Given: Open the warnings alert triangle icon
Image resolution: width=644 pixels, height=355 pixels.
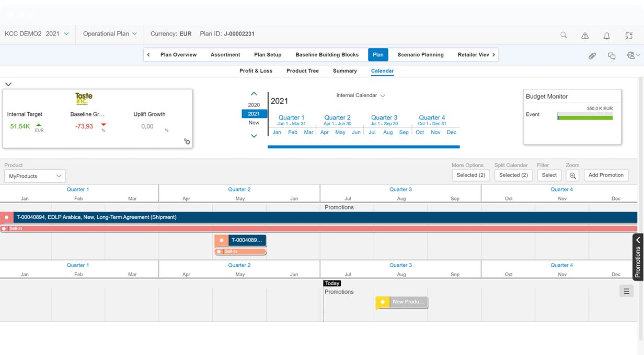Looking at the screenshot, I should [x=585, y=35].
